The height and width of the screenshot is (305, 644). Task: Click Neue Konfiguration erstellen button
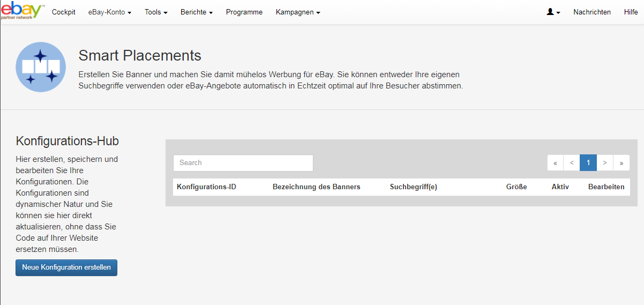pyautogui.click(x=66, y=267)
